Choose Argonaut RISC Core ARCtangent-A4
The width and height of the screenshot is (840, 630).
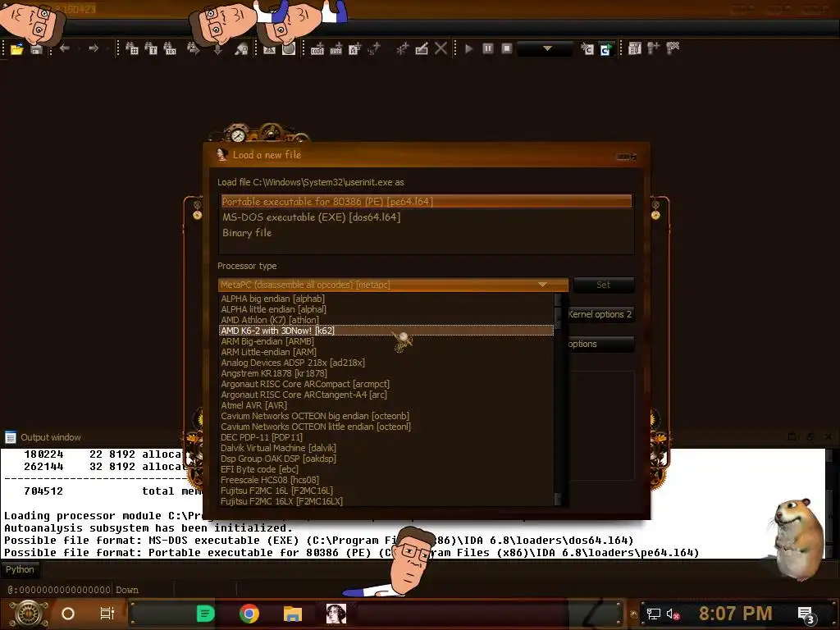[x=386, y=395]
